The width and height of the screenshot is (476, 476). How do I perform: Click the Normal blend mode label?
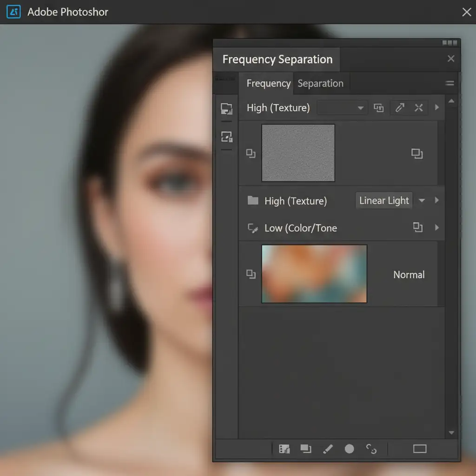point(409,275)
